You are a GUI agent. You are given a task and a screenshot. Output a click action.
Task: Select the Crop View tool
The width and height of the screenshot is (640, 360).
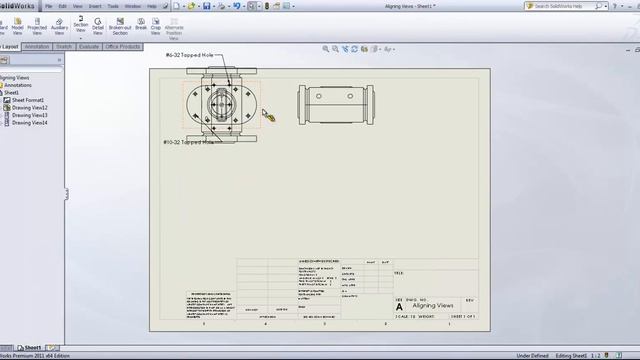coord(156,26)
